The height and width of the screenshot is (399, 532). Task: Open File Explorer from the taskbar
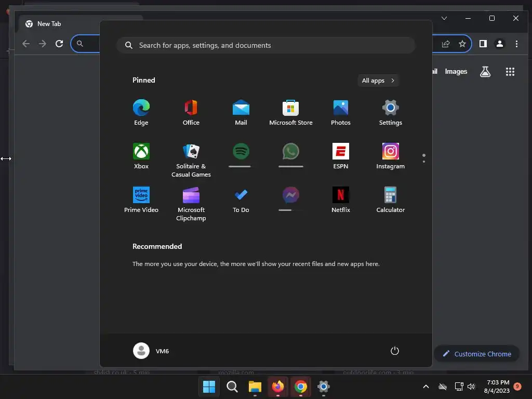point(255,387)
